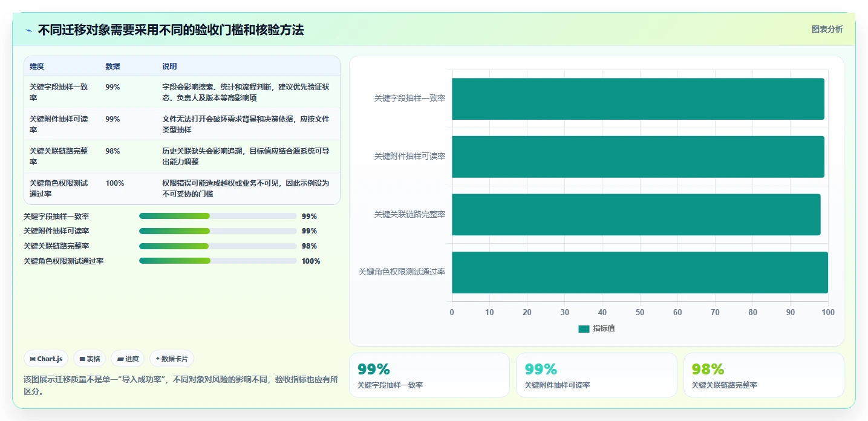868x421 pixels.
Task: Click the chart bar for 关键字段抽样一致率
Action: click(638, 99)
